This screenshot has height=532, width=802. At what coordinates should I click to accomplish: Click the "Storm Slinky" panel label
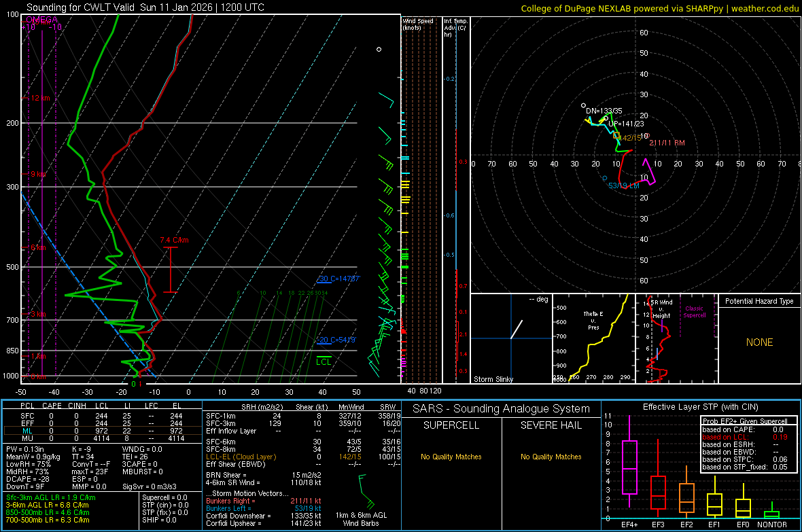pos(493,379)
